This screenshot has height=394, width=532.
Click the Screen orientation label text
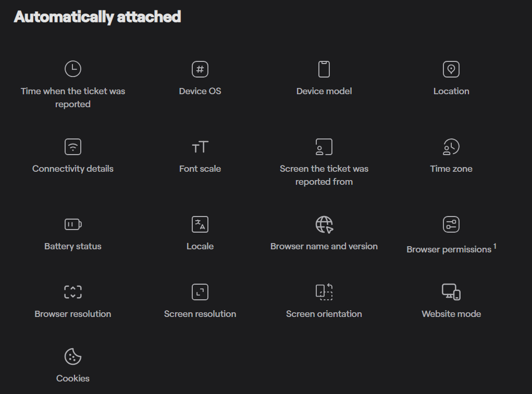[324, 314]
